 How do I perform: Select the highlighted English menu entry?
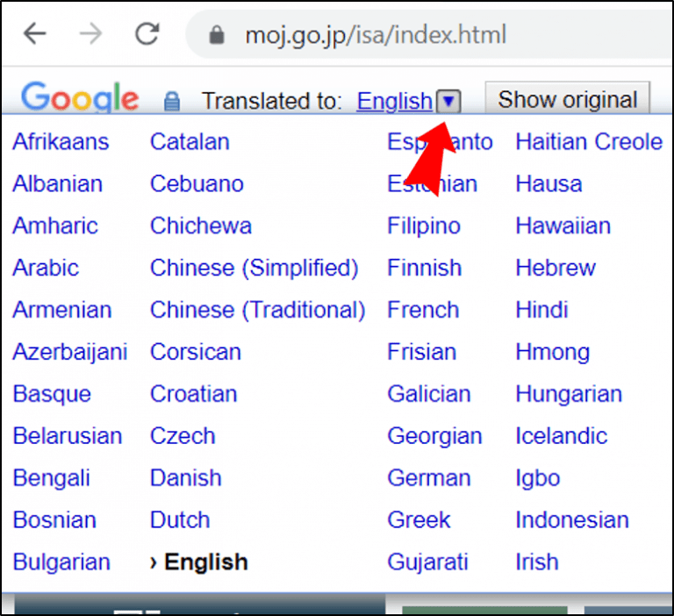coord(199,562)
